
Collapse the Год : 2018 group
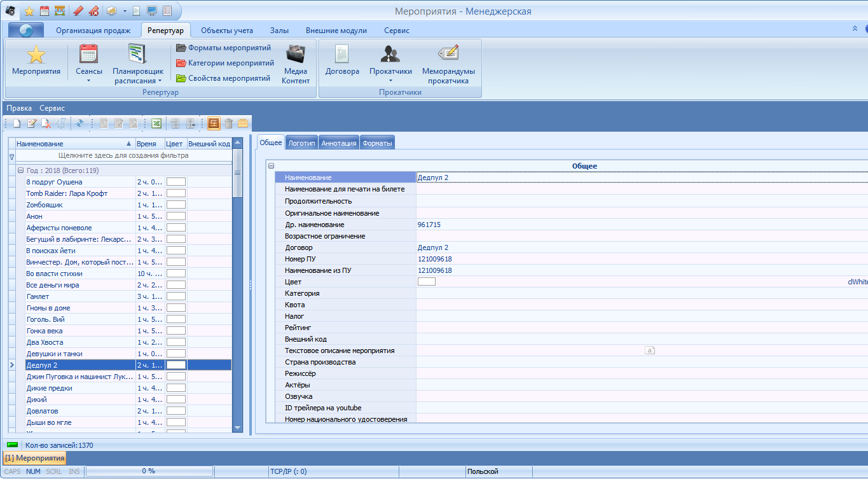[x=20, y=170]
